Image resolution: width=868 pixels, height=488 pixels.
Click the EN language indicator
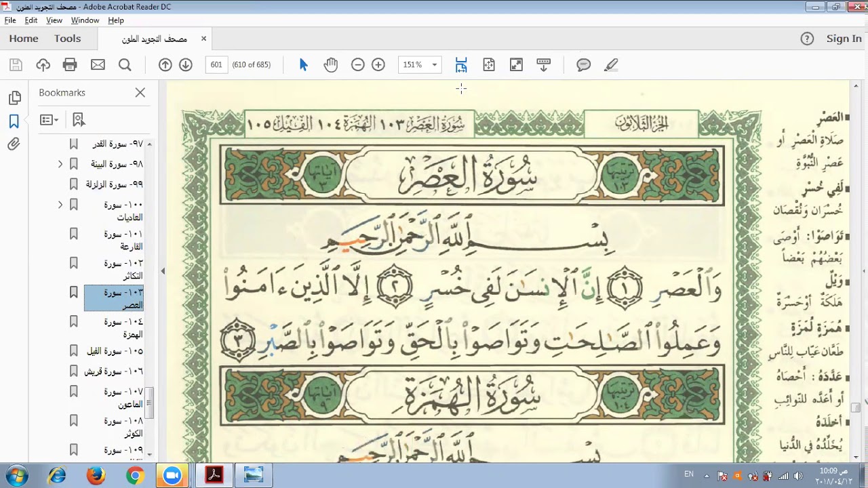point(689,474)
